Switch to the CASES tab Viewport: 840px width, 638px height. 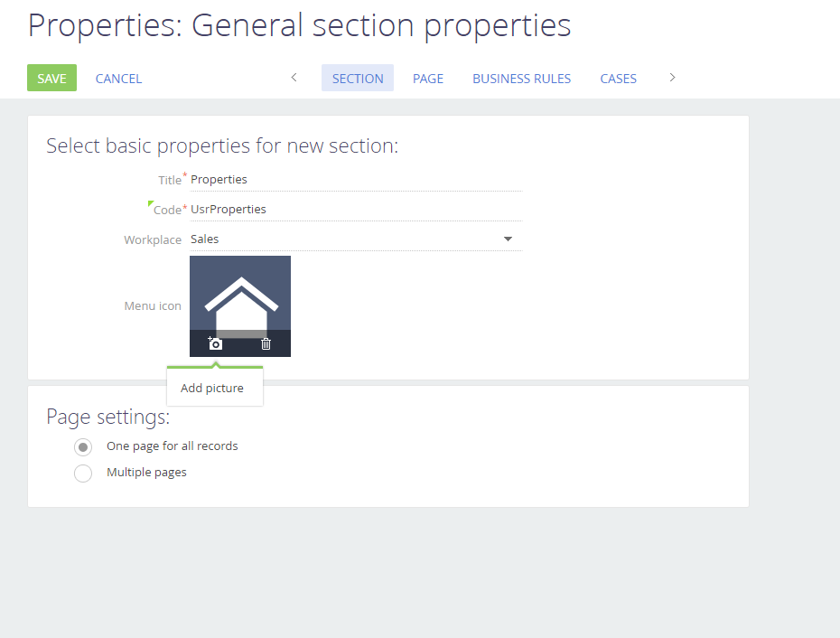618,79
